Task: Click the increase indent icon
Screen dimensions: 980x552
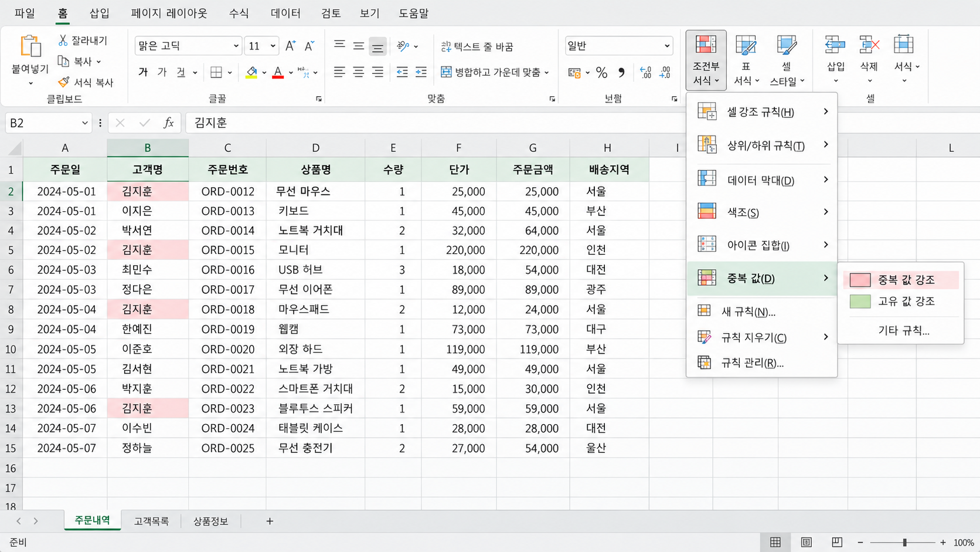Action: click(x=421, y=72)
